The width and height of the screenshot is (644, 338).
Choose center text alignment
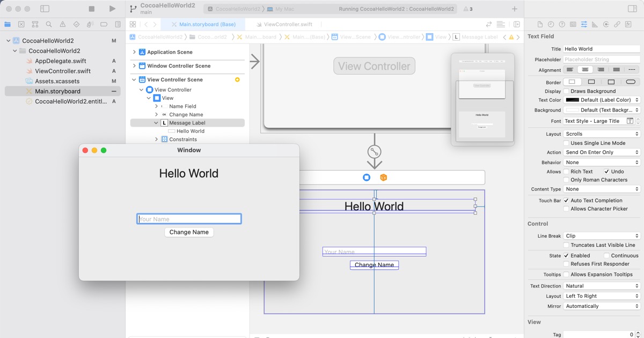click(x=585, y=70)
